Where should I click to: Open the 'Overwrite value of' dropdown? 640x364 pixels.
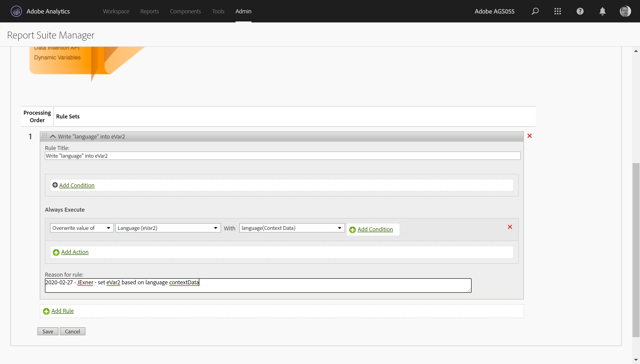(x=82, y=228)
